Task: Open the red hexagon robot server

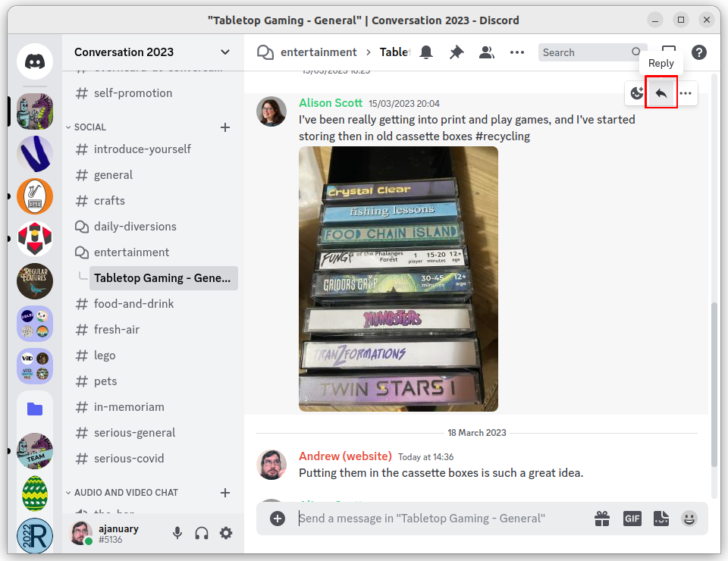Action: [35, 239]
